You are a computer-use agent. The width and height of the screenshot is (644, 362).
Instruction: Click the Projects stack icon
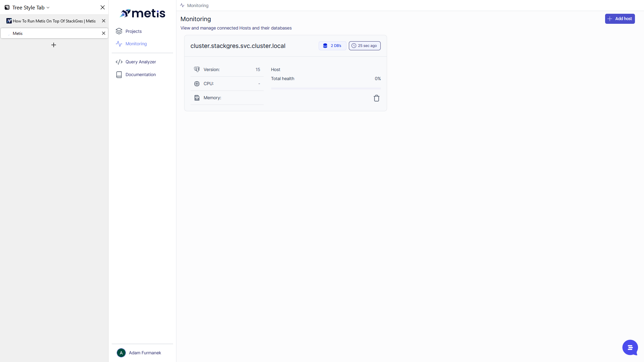click(x=119, y=31)
